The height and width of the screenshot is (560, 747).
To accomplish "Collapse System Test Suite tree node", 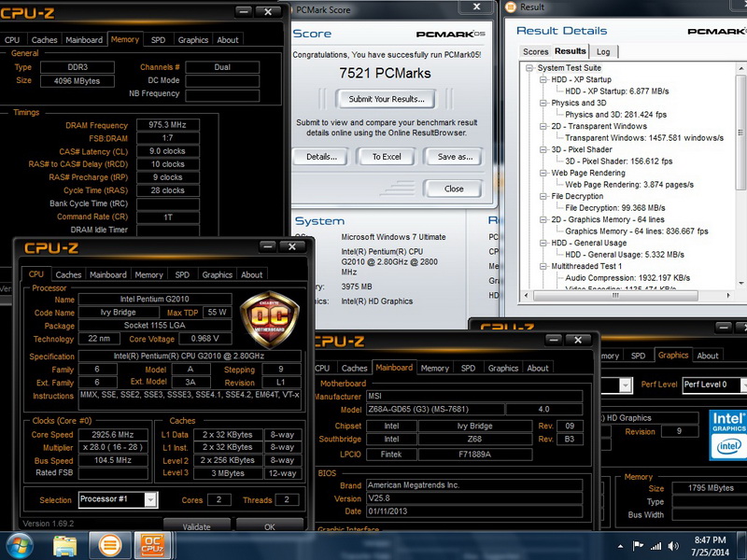I will (529, 68).
